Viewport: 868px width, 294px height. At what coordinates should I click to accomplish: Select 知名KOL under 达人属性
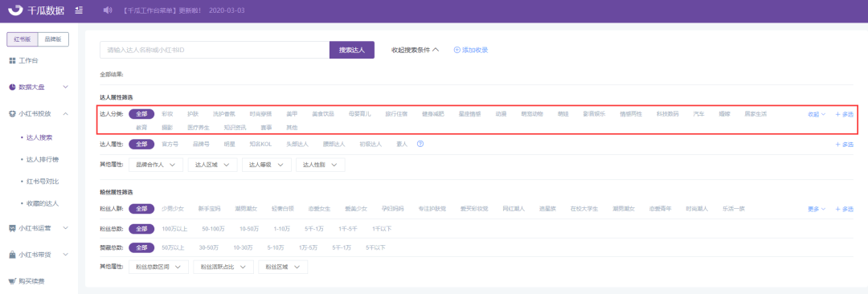tap(259, 144)
